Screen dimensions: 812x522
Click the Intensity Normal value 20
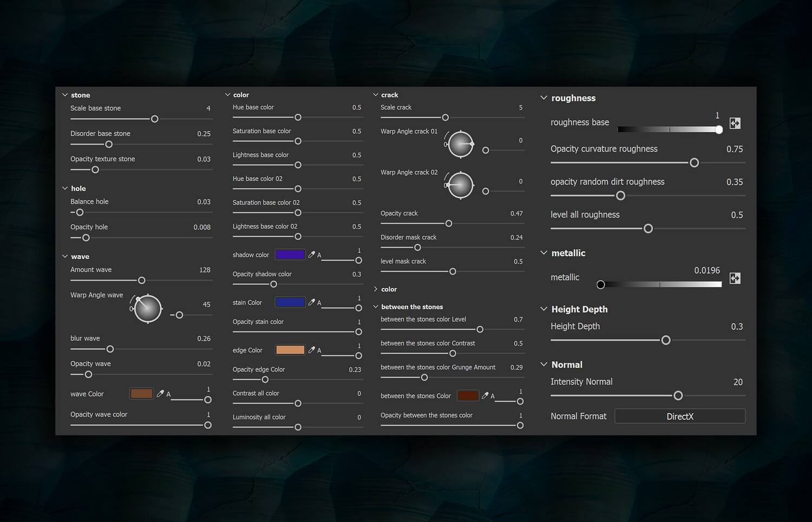[738, 382]
